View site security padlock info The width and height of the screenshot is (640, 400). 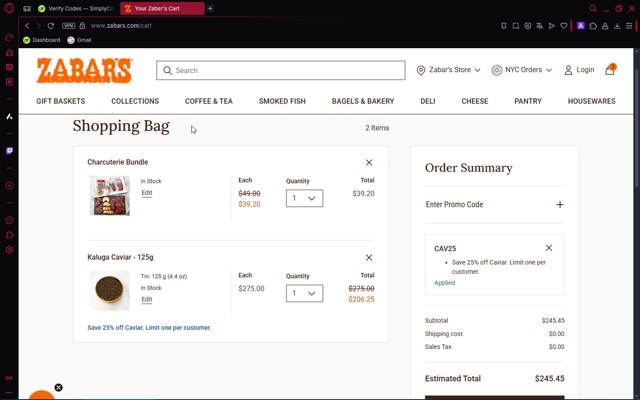click(x=82, y=25)
